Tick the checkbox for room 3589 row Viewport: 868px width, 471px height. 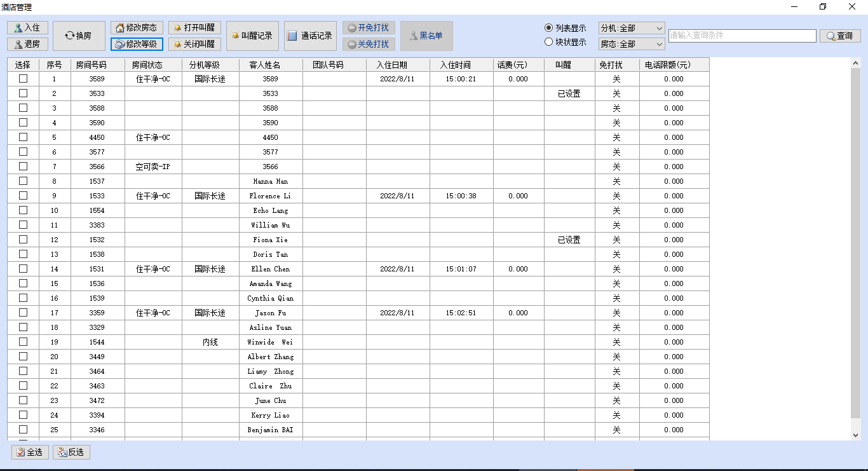[24, 79]
